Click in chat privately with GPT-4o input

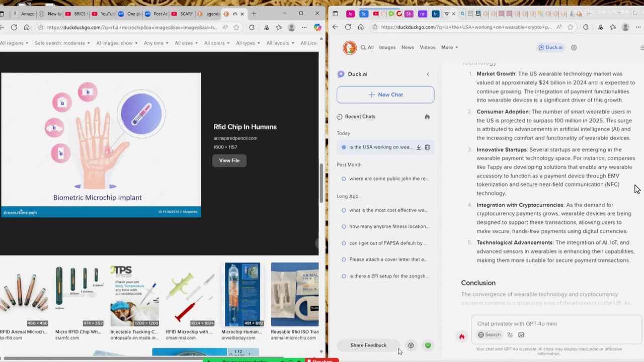[556, 324]
